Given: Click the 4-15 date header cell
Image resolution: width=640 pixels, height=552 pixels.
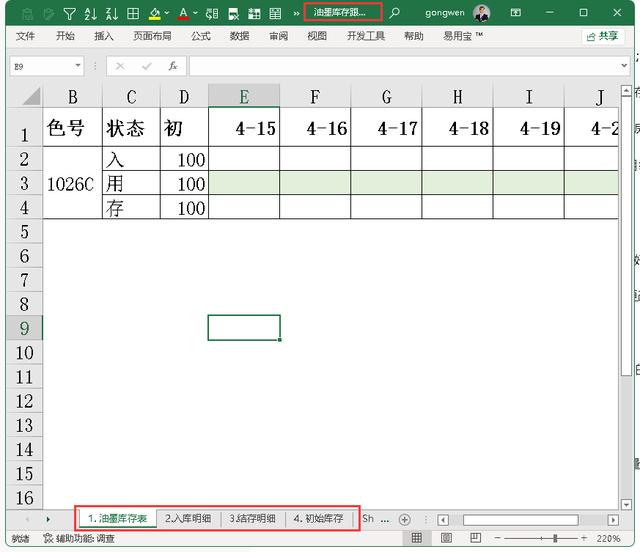Looking at the screenshot, I should coord(244,127).
